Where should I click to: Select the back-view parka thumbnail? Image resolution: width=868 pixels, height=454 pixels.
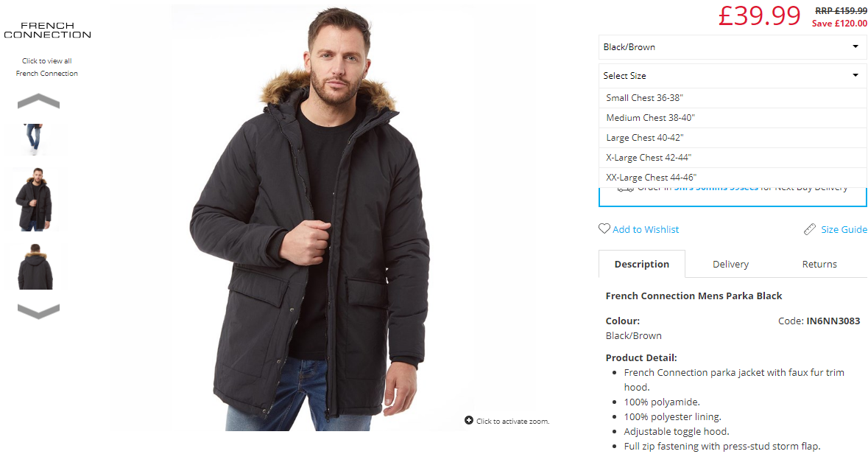tap(35, 267)
